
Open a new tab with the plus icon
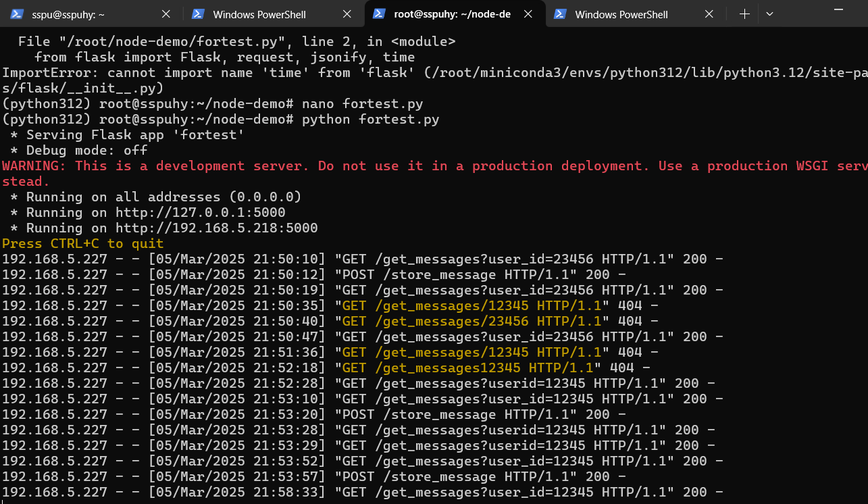coord(744,14)
